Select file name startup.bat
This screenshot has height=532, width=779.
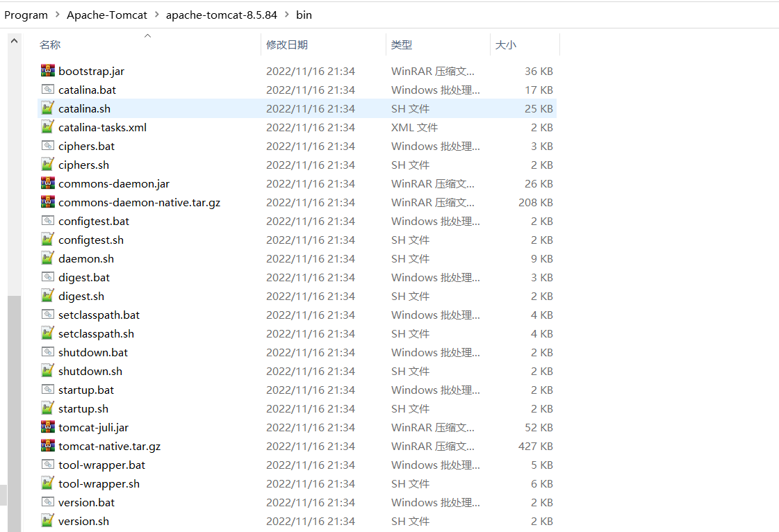pos(86,390)
